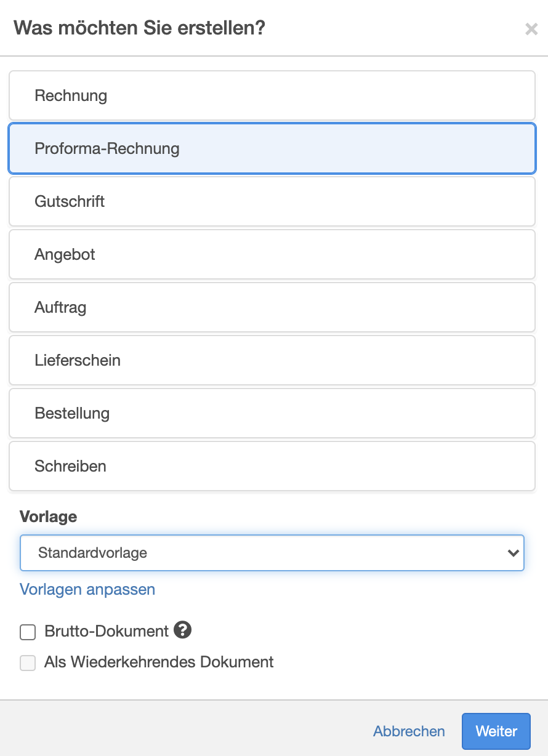548x756 pixels.
Task: Click the Abbrechen link
Action: (409, 731)
